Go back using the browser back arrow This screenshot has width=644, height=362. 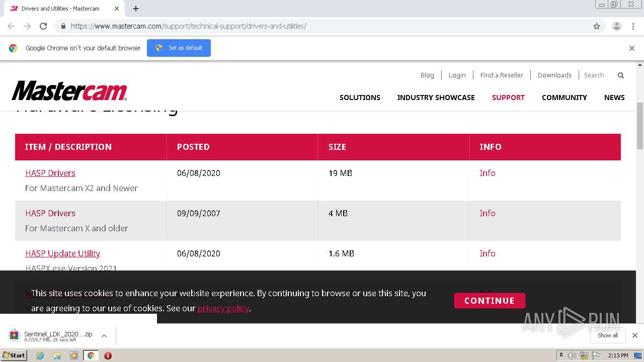[x=11, y=26]
